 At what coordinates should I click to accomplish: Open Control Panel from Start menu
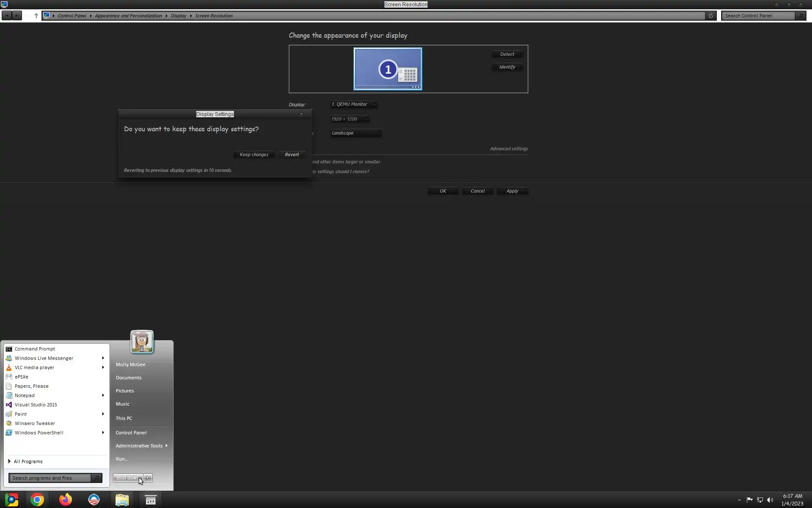click(x=131, y=433)
